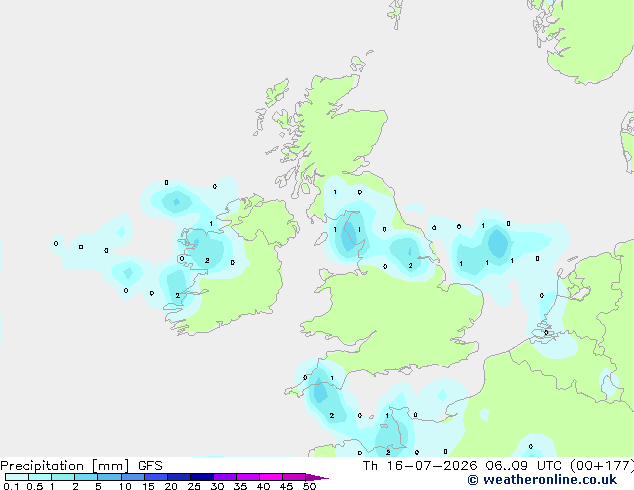
Task: Click the 'GFS' model label
Action: (150, 466)
